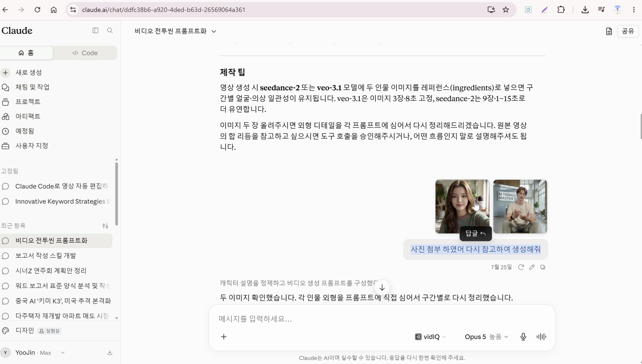Viewport: 642px width, 364px height.
Task: Collapse the Claude sidebar panel icon
Action: tap(95, 31)
